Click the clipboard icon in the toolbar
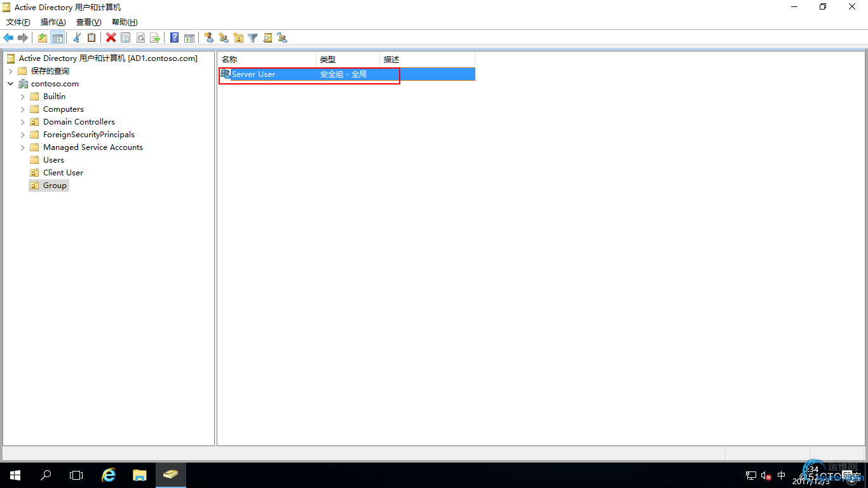 pyautogui.click(x=92, y=38)
